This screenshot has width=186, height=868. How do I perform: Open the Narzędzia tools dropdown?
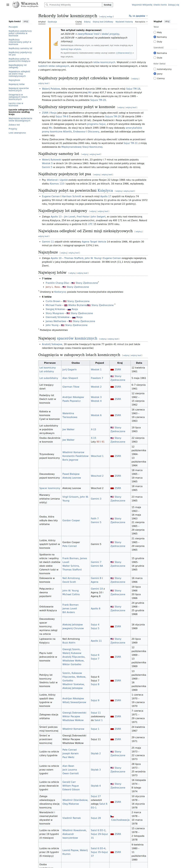point(141,22)
